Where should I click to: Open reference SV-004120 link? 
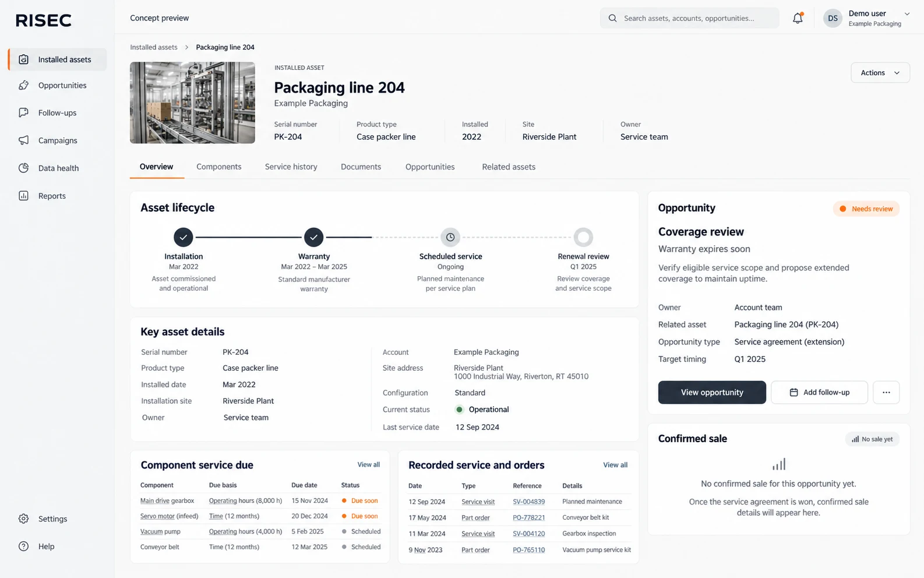click(528, 534)
